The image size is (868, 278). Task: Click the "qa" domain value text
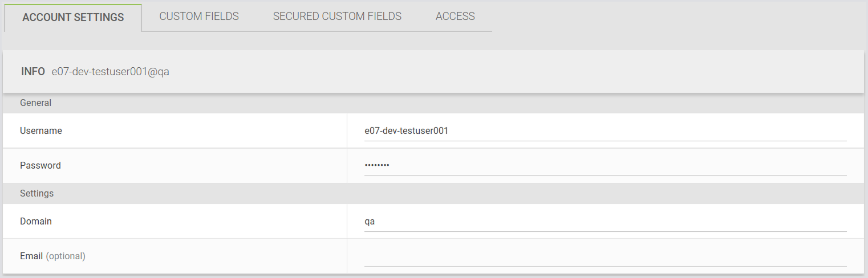point(370,222)
